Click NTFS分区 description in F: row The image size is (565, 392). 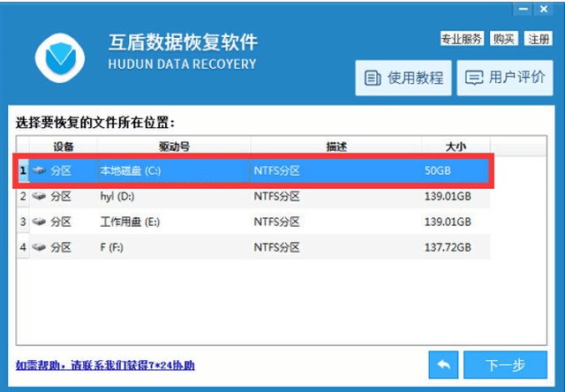(276, 247)
